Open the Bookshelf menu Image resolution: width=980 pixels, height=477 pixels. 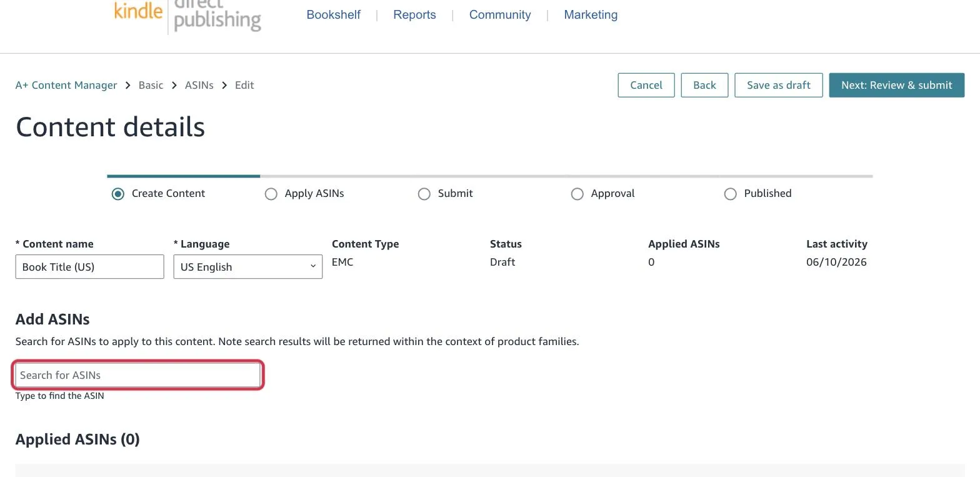point(333,15)
